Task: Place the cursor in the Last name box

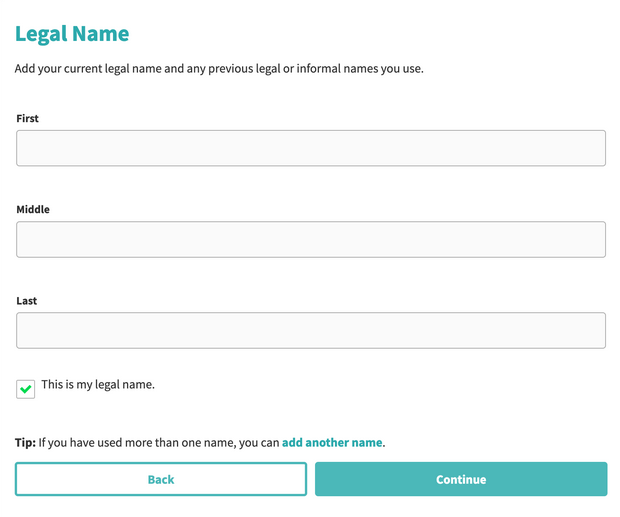Action: click(x=310, y=330)
